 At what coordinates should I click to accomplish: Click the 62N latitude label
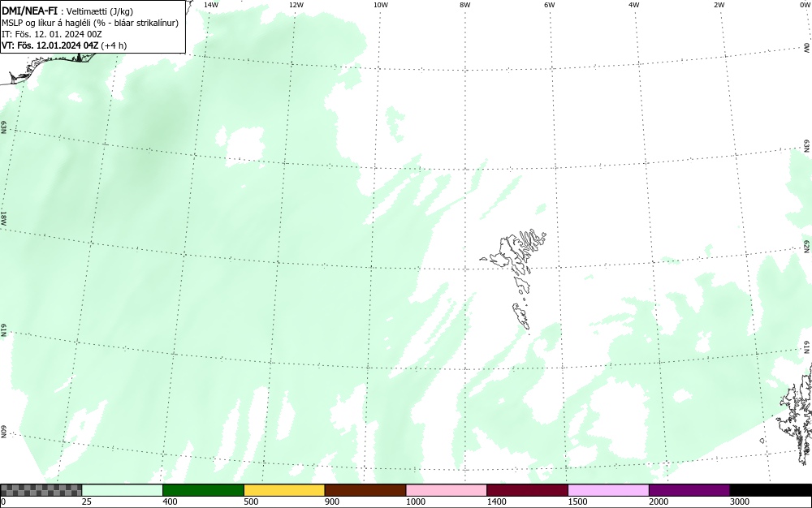tap(807, 246)
